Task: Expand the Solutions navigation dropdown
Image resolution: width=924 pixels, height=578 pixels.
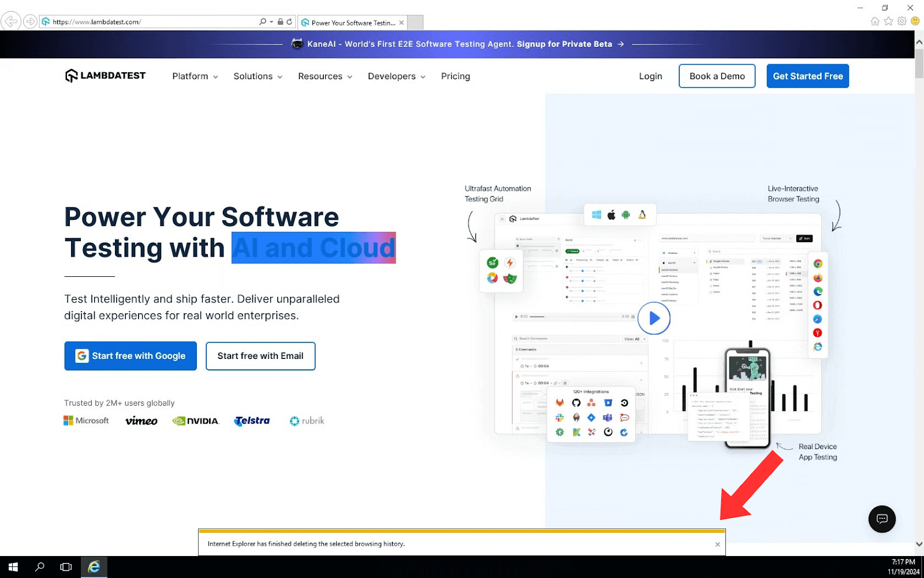Action: [258, 76]
